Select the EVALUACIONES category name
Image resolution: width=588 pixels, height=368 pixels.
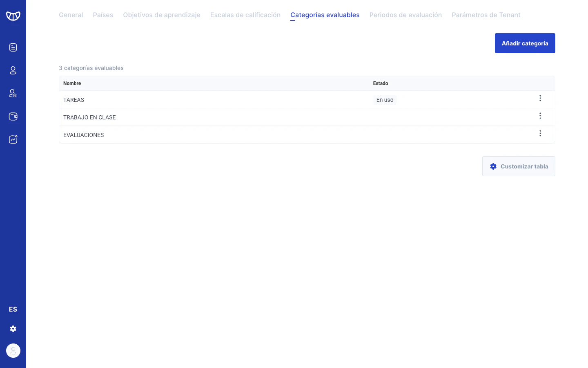[83, 135]
